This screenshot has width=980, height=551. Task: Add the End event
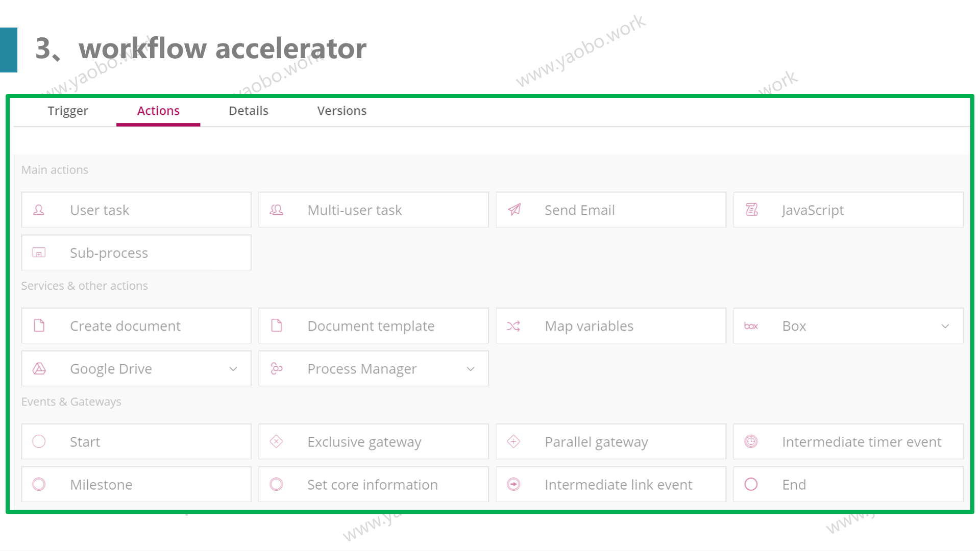click(848, 484)
